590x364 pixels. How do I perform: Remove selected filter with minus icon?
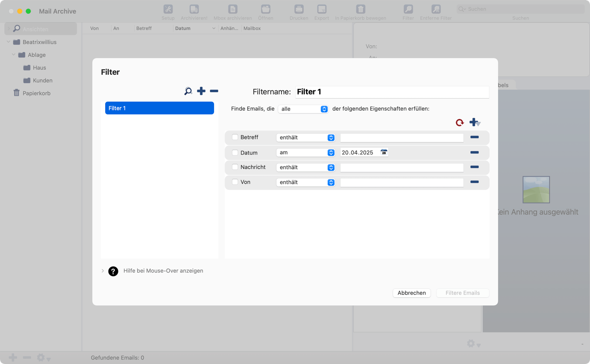click(x=214, y=91)
